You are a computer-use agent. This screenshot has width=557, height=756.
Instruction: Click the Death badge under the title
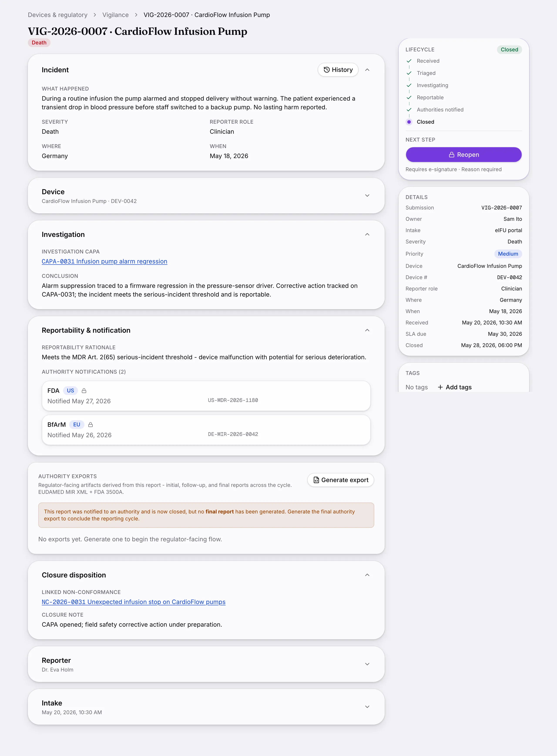point(39,42)
